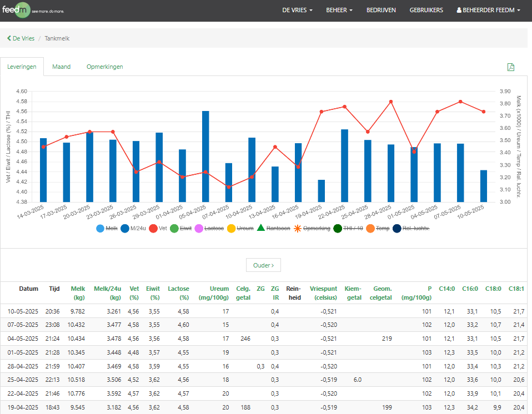
Task: Click the Melk (kg) column header
Action: pyautogui.click(x=77, y=293)
